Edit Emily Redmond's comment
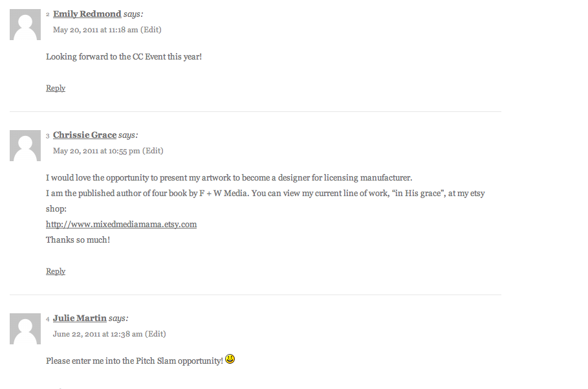588x389 pixels. coord(151,30)
